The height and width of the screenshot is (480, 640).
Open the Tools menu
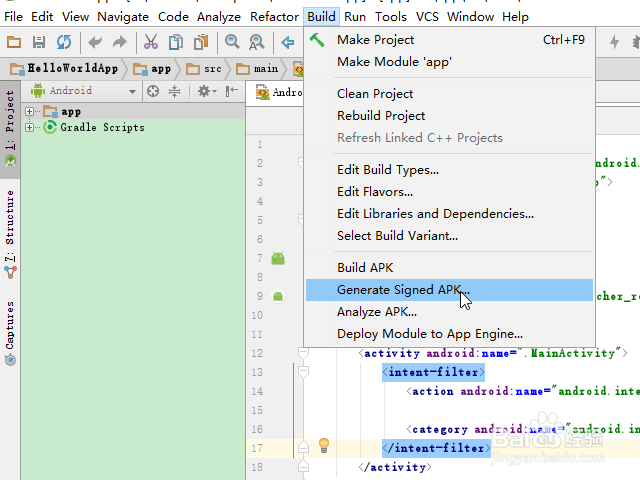tap(391, 17)
